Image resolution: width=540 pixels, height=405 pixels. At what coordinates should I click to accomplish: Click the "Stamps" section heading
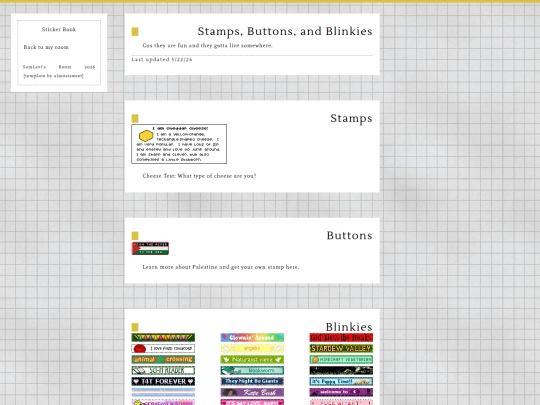click(351, 118)
